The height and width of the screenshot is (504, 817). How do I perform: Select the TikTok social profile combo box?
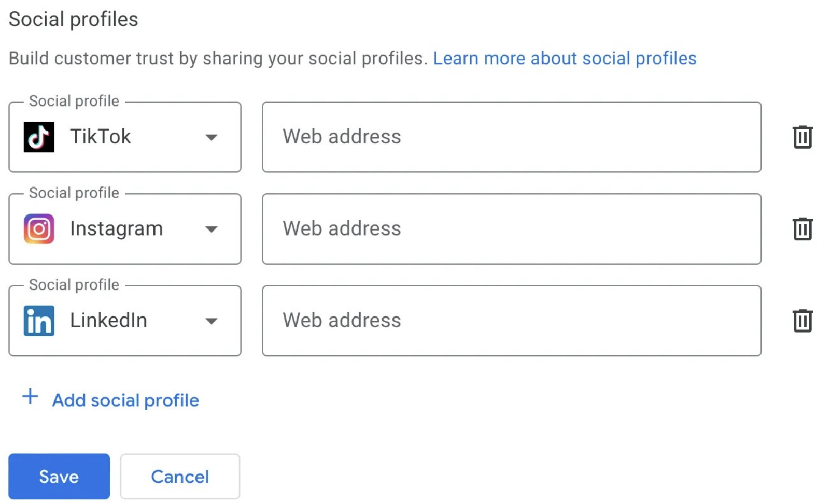(x=124, y=137)
